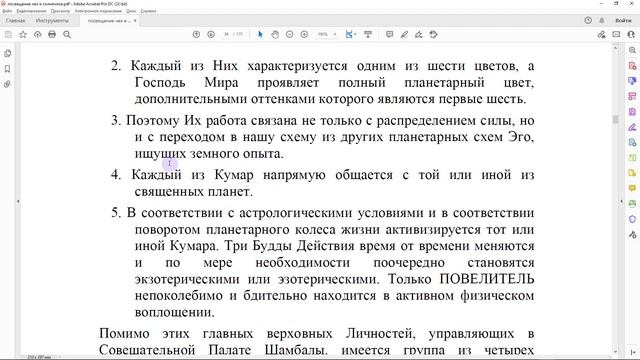Open the red Create PDF tool
The height and width of the screenshot is (360, 640).
632,66
